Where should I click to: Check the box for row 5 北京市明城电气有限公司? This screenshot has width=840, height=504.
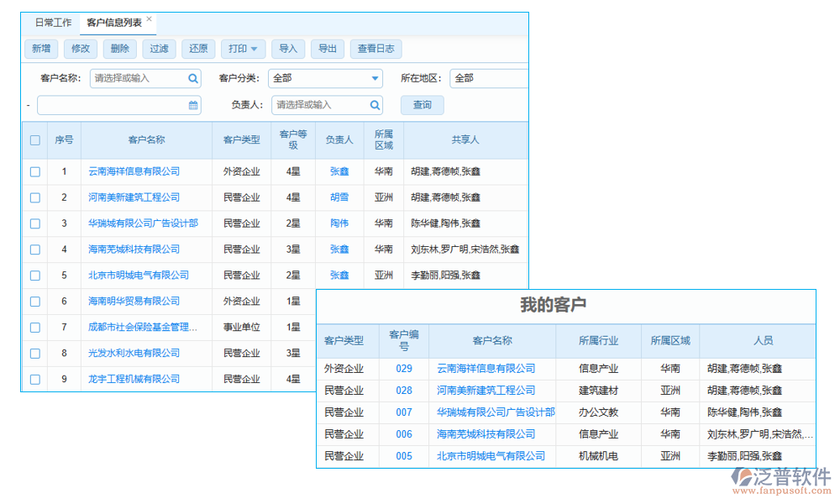(x=35, y=276)
